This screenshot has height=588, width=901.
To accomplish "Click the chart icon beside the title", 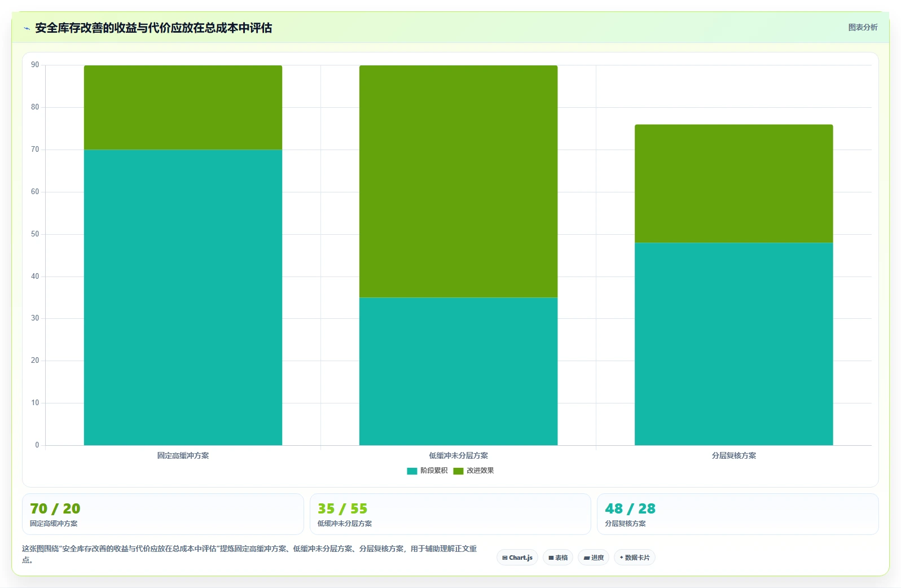I will point(27,28).
